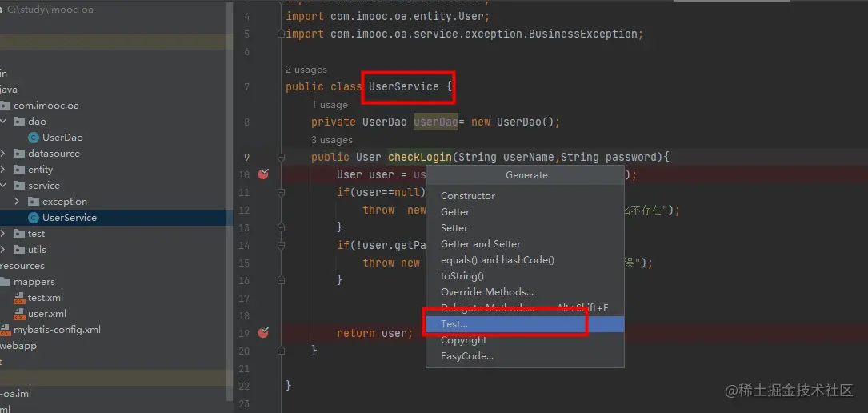Toggle breakpoint on line 19
Viewport: 868px width, 413px height.
click(x=263, y=332)
